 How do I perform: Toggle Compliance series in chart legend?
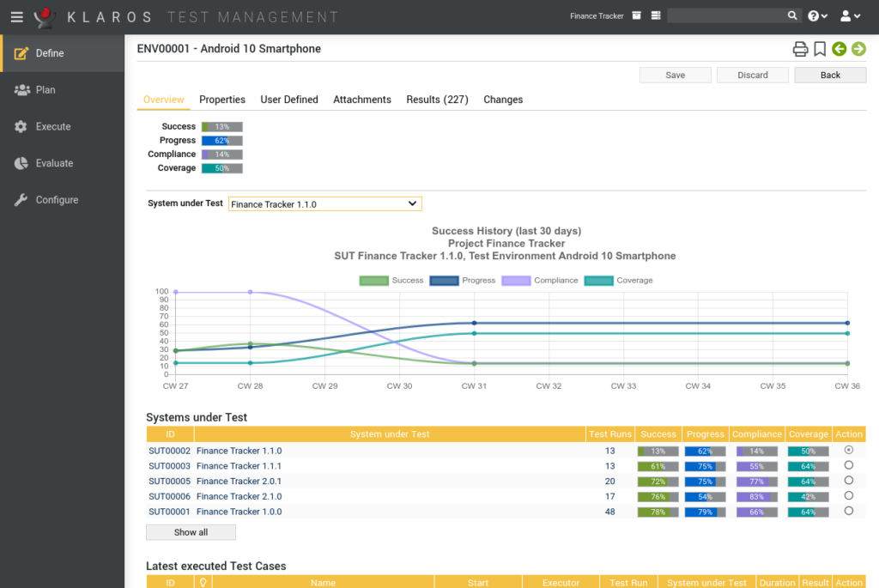point(540,281)
